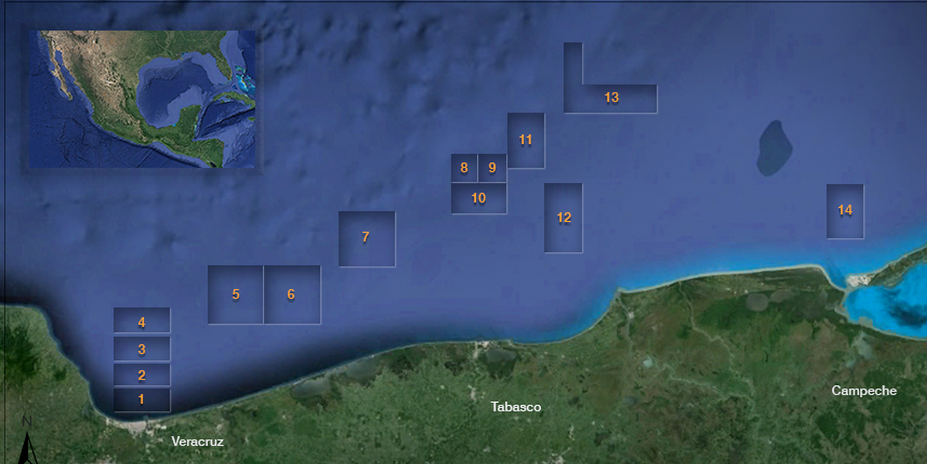Image resolution: width=927 pixels, height=464 pixels.
Task: Select block 8 small square
Action: 464,168
